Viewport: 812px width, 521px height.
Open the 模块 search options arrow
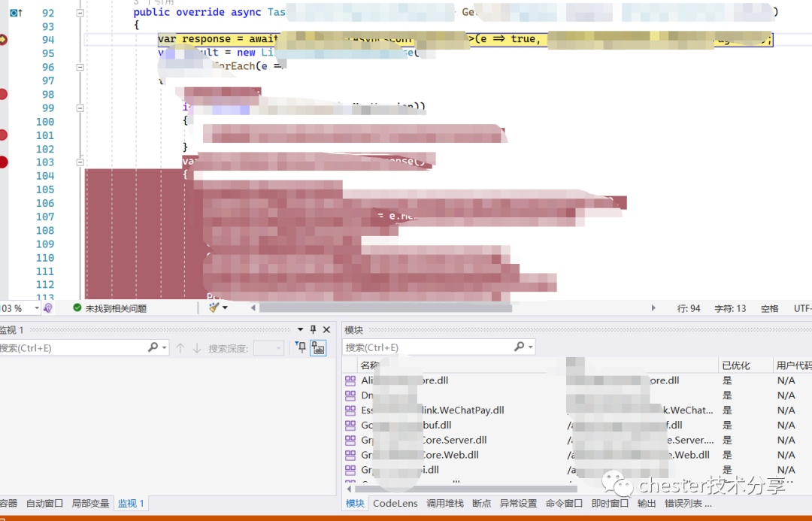pyautogui.click(x=530, y=347)
